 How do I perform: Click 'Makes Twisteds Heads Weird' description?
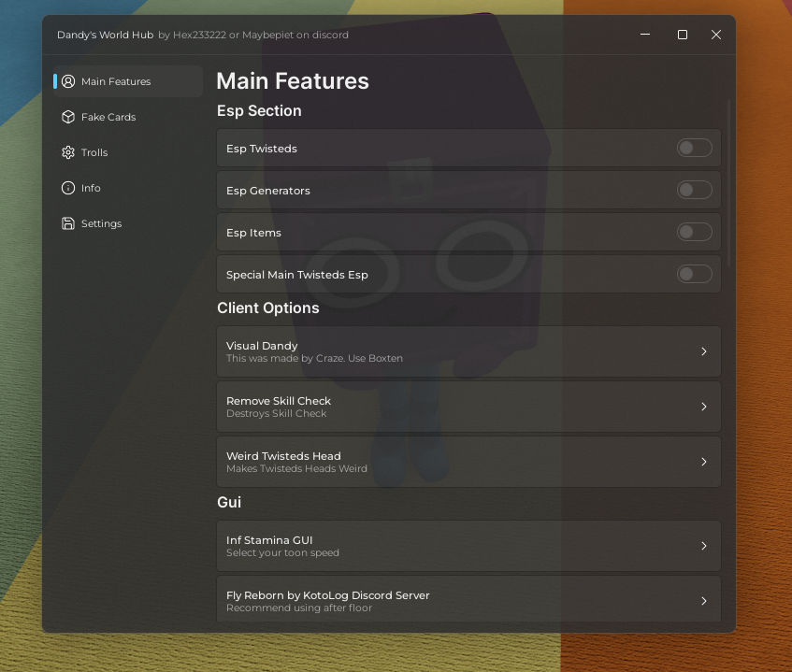click(x=296, y=468)
